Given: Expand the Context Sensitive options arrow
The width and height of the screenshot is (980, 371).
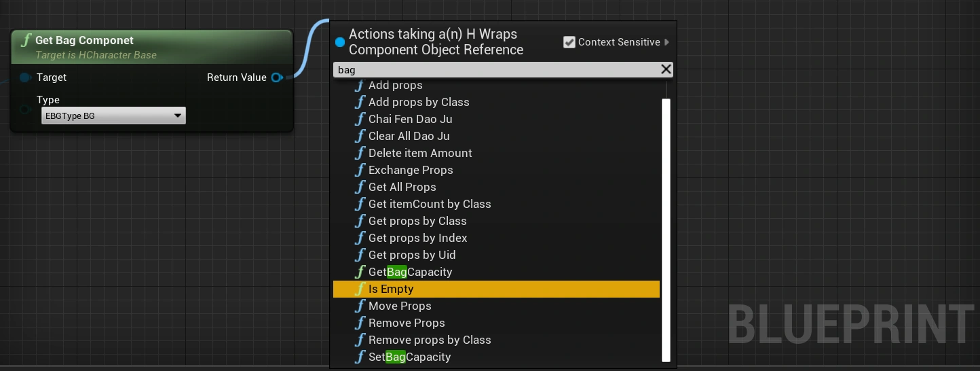Looking at the screenshot, I should (x=666, y=42).
